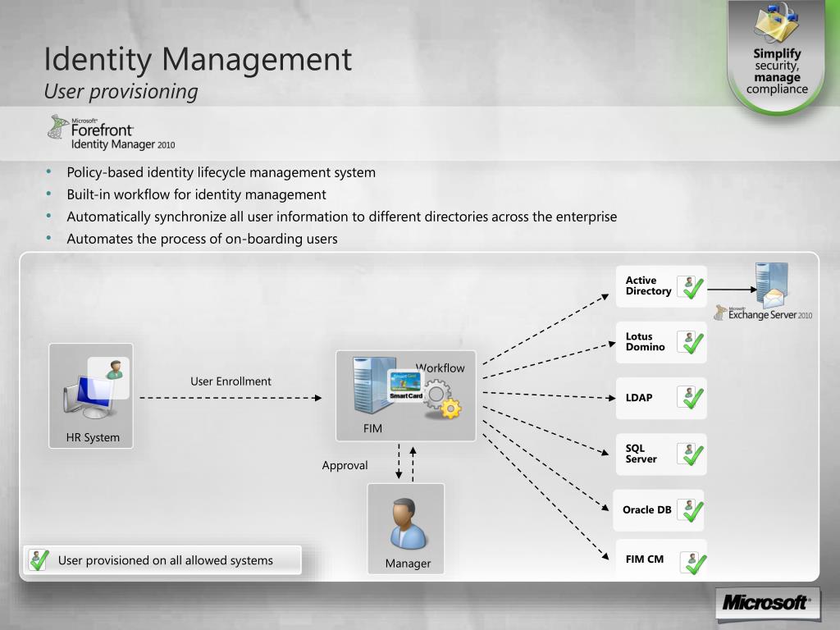Click 'Policy-based identity lifecycle management system' bullet
The image size is (840, 630).
point(221,172)
